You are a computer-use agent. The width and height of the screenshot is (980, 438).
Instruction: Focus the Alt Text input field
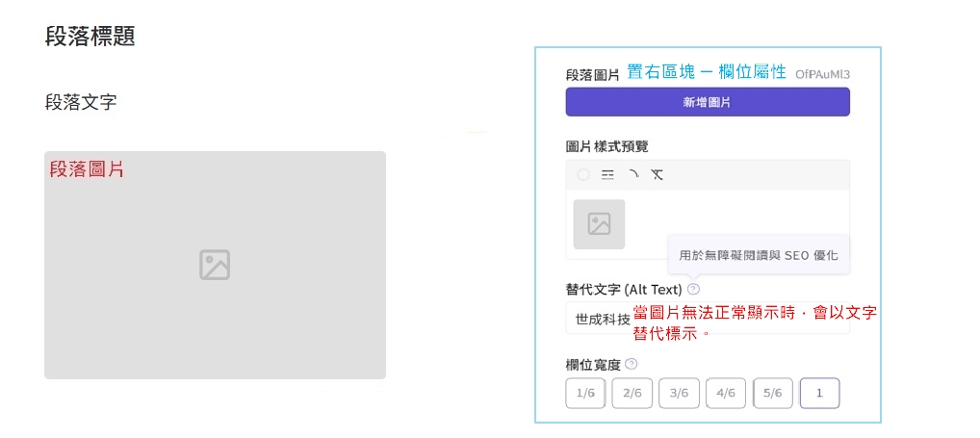[597, 319]
